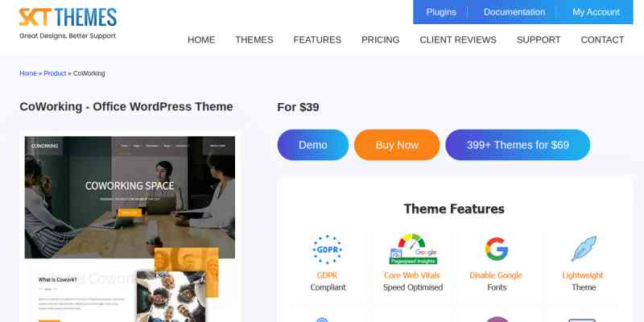
Task: Click the 399+ Themes for $69 button
Action: coord(518,145)
